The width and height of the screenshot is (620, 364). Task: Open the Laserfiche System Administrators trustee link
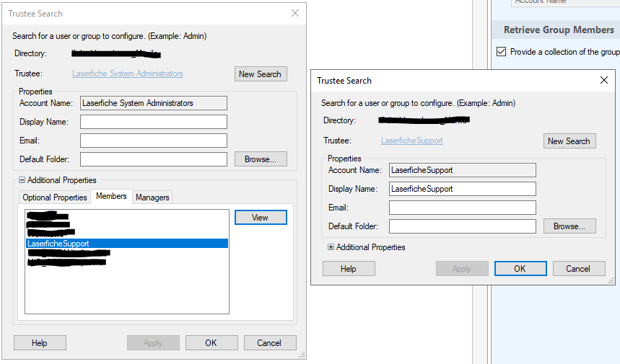tap(127, 74)
